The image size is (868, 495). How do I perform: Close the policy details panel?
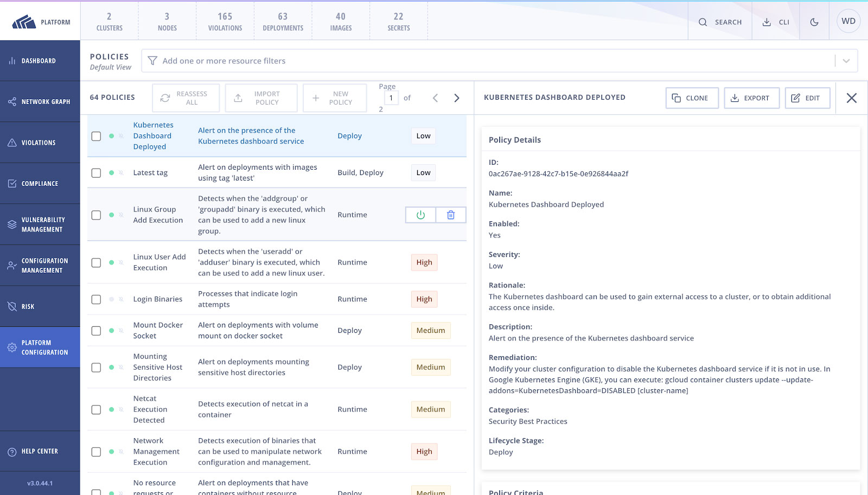pos(851,98)
